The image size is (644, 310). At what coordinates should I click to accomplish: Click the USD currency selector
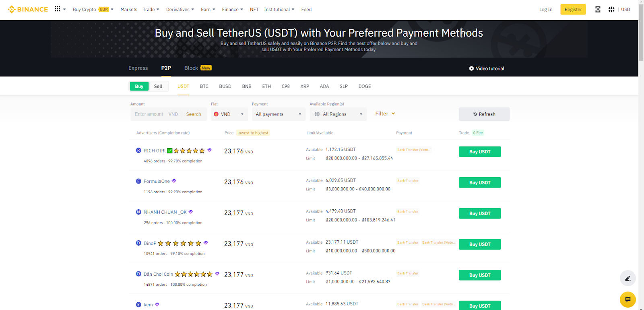(x=625, y=9)
